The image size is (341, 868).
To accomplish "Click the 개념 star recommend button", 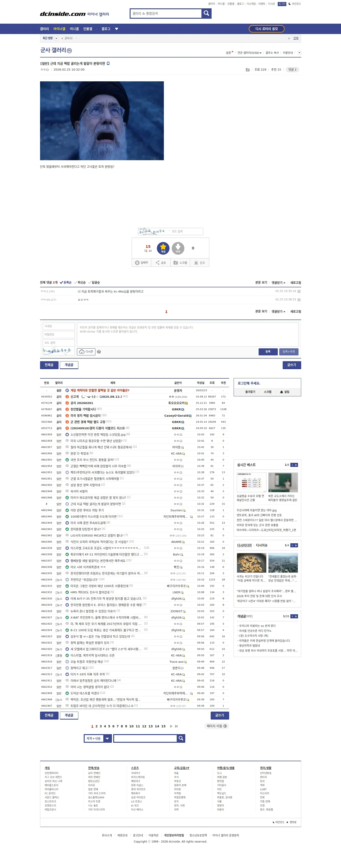I will (163, 248).
